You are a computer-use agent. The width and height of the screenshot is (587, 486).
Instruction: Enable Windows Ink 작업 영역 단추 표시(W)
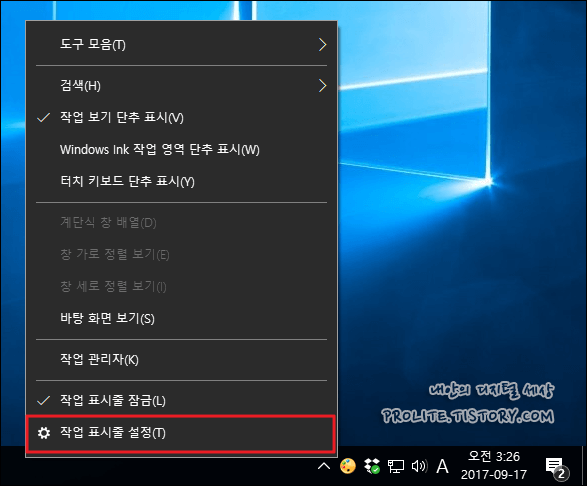pos(182,149)
